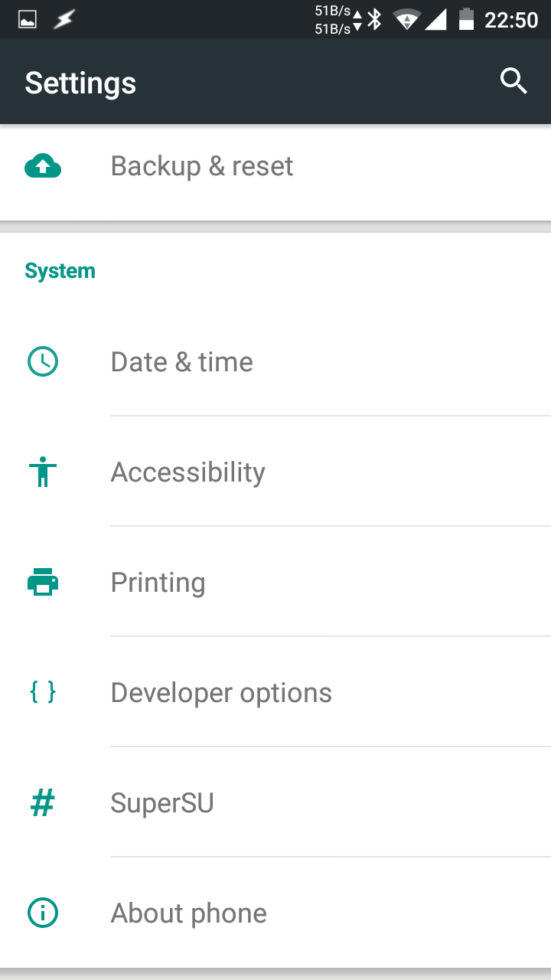Screen dimensions: 551x980
Task: Open Date & time settings
Action: pos(182,361)
